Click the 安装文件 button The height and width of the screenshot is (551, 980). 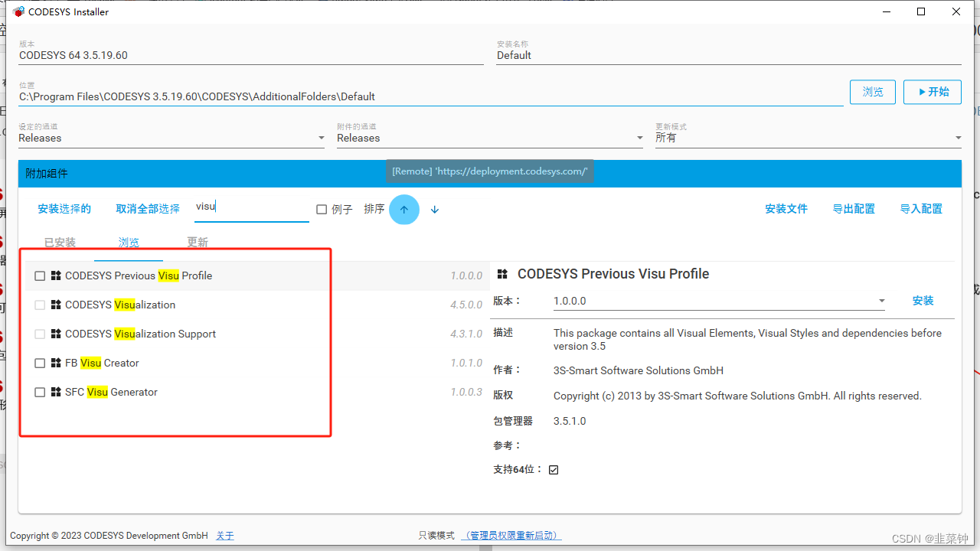click(x=786, y=209)
